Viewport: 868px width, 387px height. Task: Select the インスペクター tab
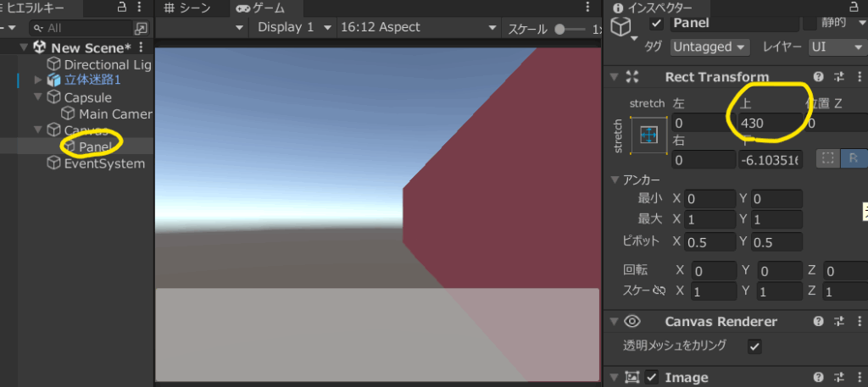pos(652,8)
